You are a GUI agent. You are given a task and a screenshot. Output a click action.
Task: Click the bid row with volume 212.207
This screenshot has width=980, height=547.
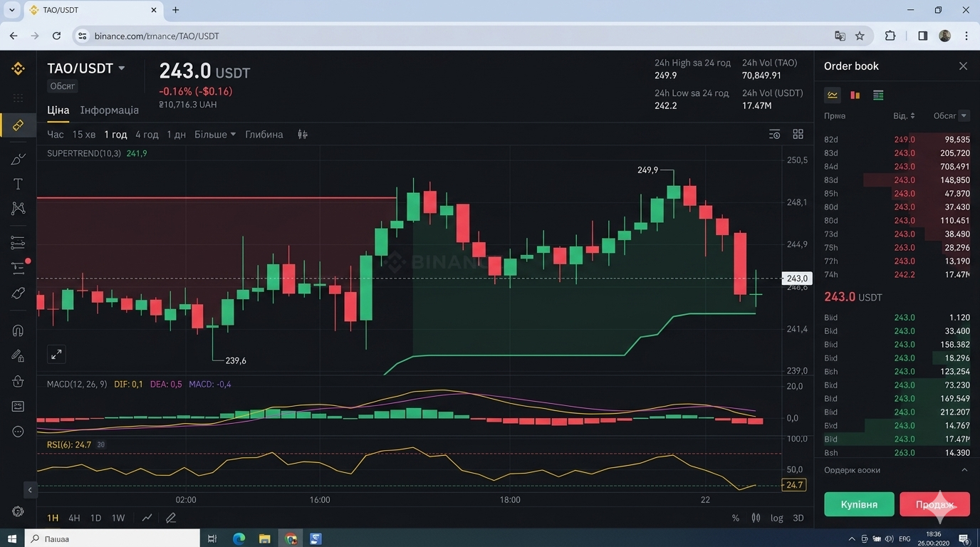coord(897,412)
